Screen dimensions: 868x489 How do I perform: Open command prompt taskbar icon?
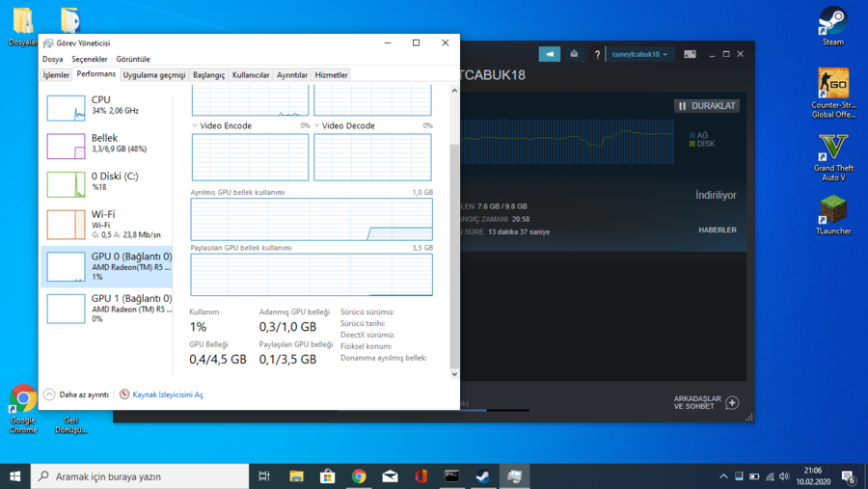pyautogui.click(x=451, y=476)
